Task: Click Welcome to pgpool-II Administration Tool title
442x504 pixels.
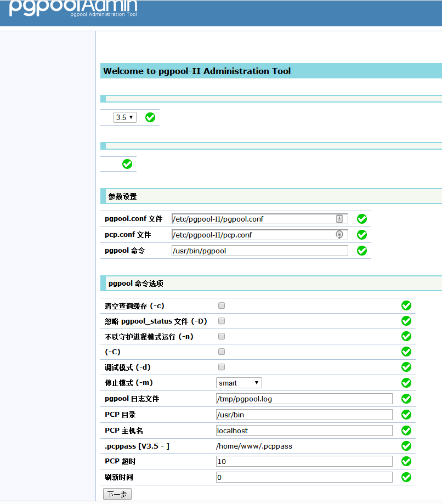Action: tap(197, 71)
